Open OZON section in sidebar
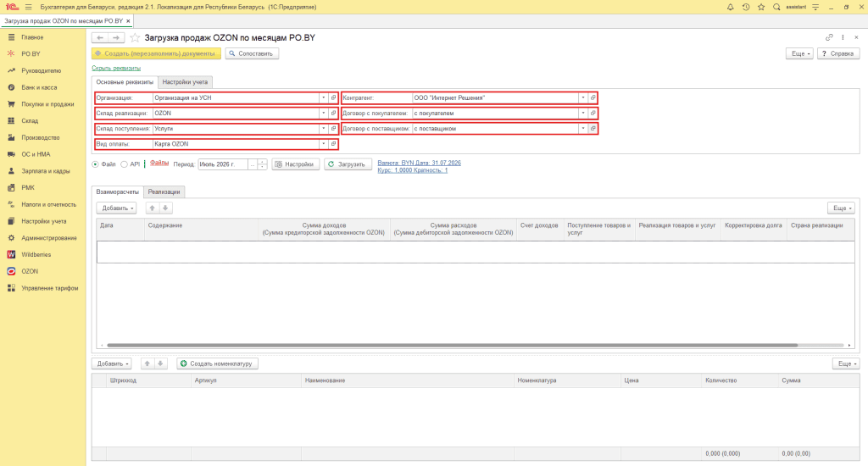Viewport: 868px width, 466px height. click(30, 271)
